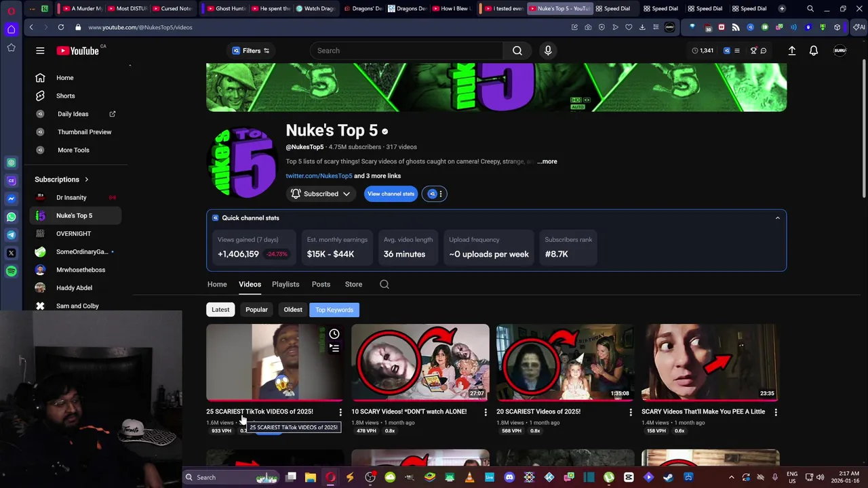Screen dimensions: 868x488
Task: Click the YouTube logo
Action: pos(78,51)
